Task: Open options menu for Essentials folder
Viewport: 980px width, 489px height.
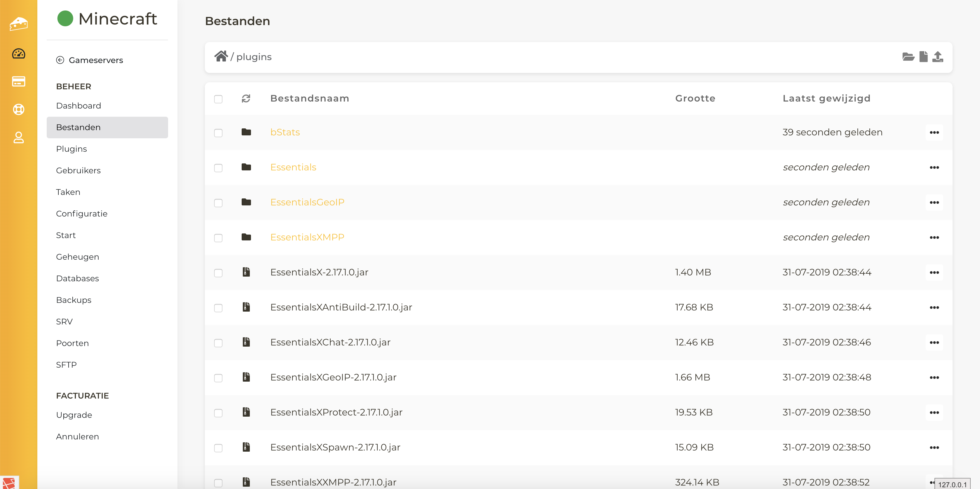Action: coord(934,167)
